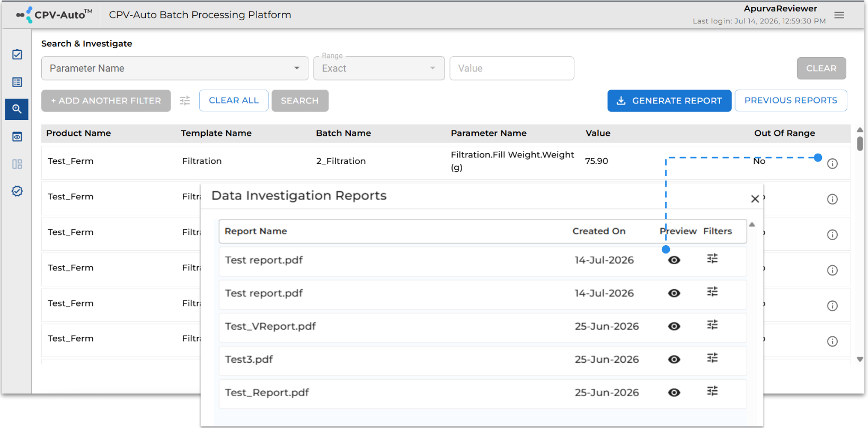Preview Test3.pdf with the eye icon
Screen dimensions: 868x428
point(674,360)
